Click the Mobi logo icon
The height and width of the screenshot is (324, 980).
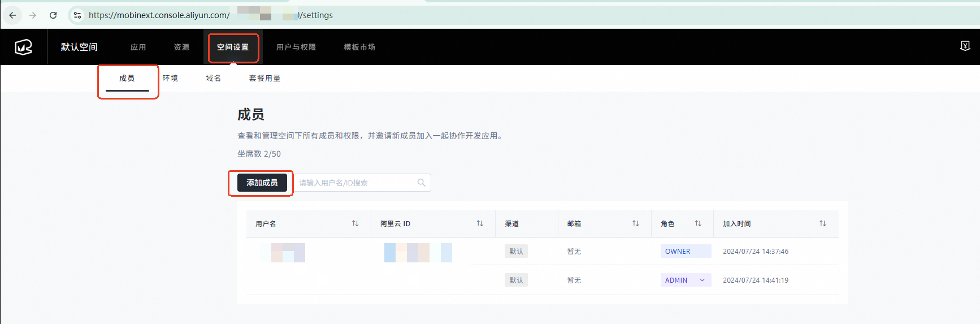[23, 47]
